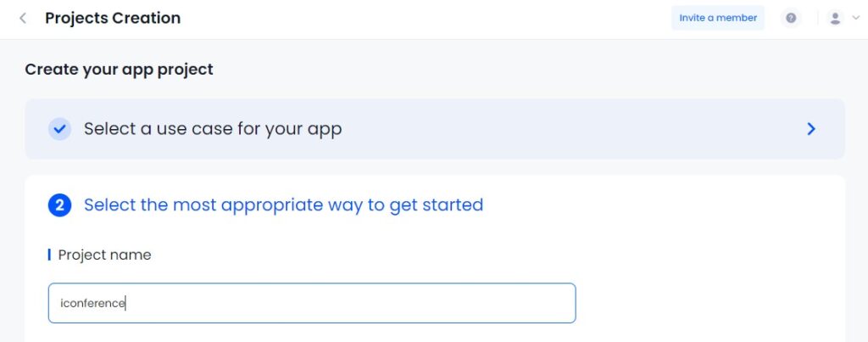
Task: Click the "iconference" text in the name field
Action: click(x=92, y=303)
